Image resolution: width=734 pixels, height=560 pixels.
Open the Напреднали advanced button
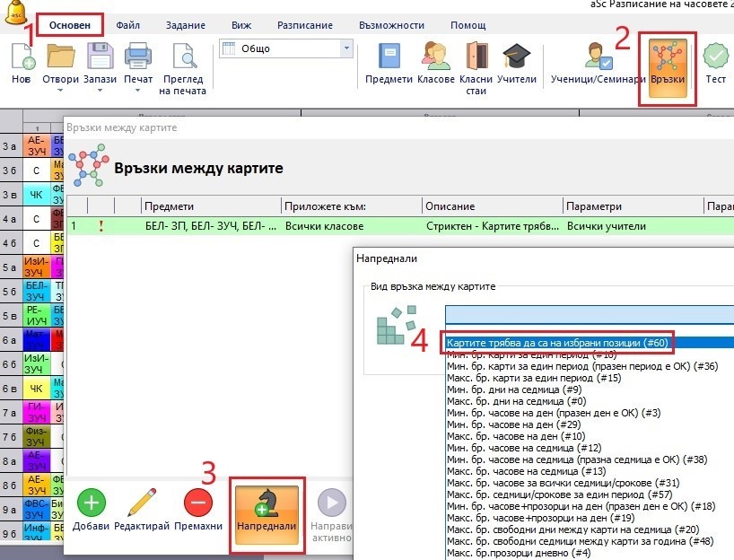[x=267, y=515]
